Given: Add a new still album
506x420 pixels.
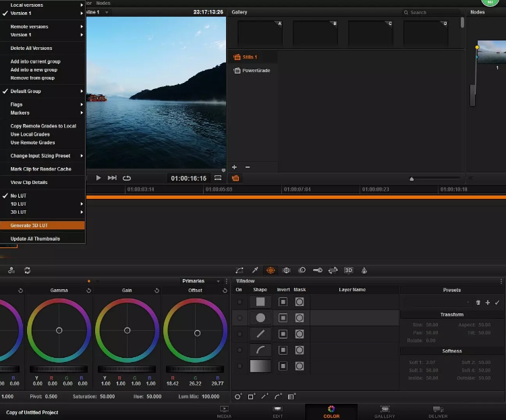Looking at the screenshot, I should tap(234, 167).
